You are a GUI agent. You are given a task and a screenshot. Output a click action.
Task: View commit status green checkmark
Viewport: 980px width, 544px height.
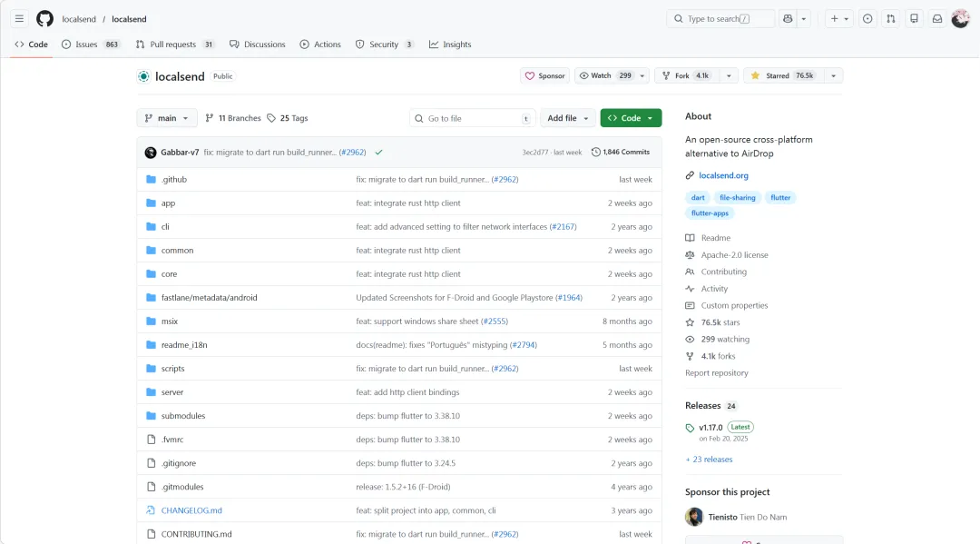(x=378, y=153)
